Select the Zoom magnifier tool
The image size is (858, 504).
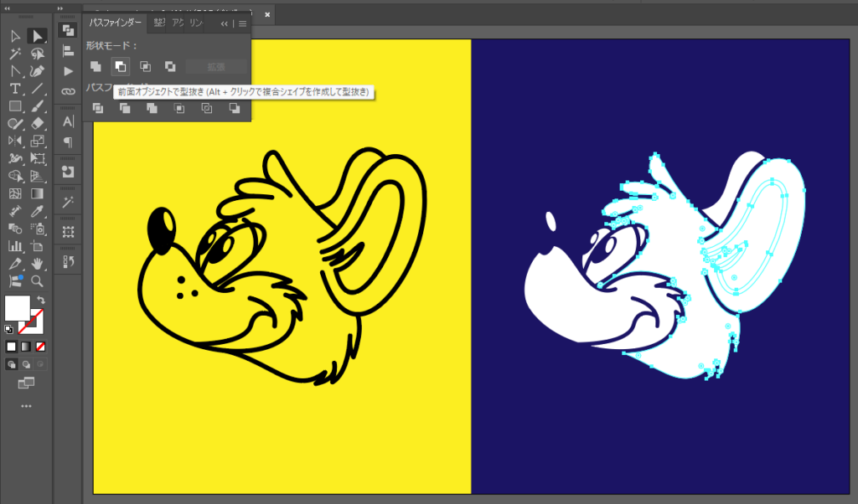[x=37, y=281]
